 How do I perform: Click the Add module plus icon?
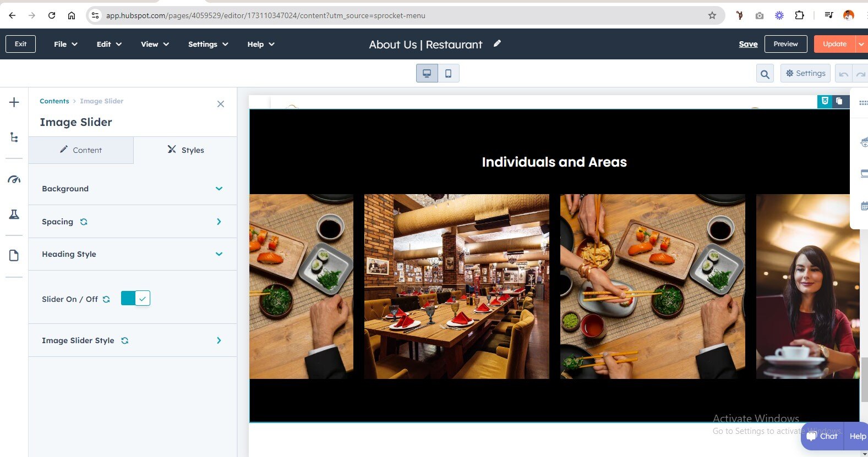[14, 102]
